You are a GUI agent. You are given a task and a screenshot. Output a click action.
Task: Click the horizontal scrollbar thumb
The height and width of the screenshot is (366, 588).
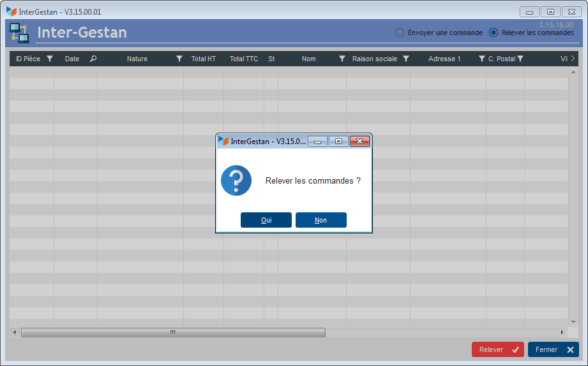tap(173, 332)
